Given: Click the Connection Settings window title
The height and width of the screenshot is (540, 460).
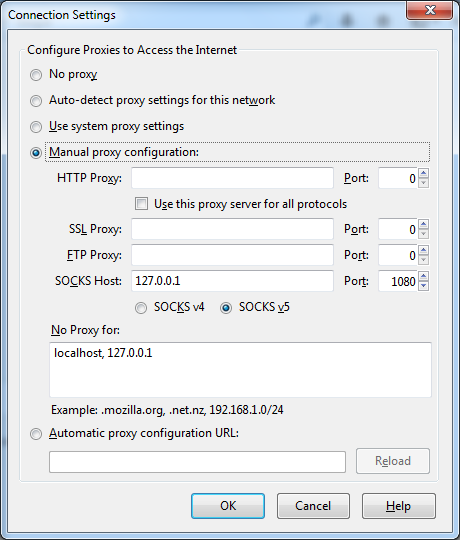Looking at the screenshot, I should 62,15.
